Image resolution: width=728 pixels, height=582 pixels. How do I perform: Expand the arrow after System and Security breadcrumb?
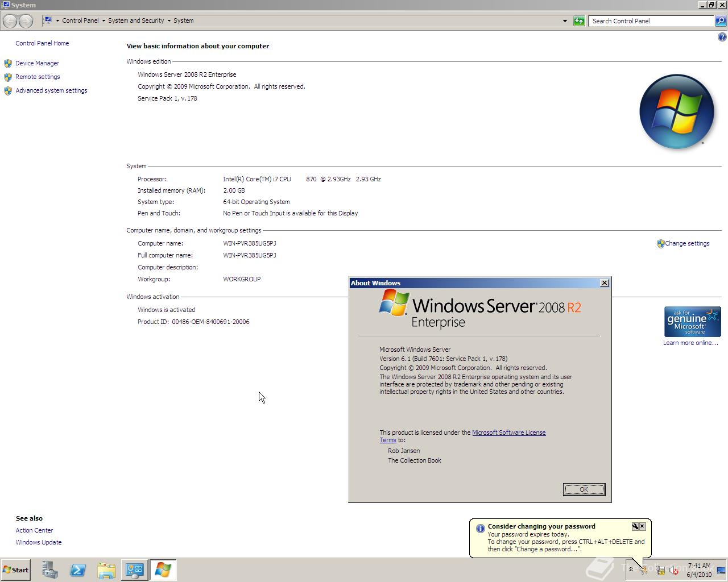(x=169, y=20)
